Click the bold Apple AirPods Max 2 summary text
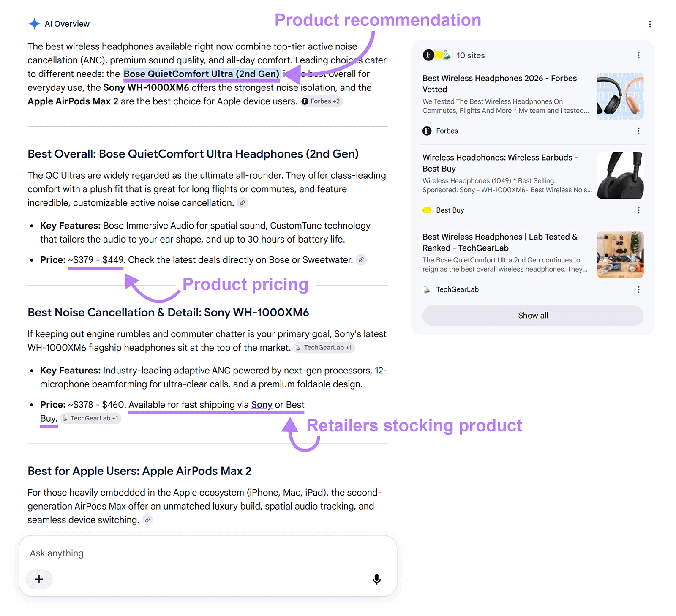 [x=73, y=101]
